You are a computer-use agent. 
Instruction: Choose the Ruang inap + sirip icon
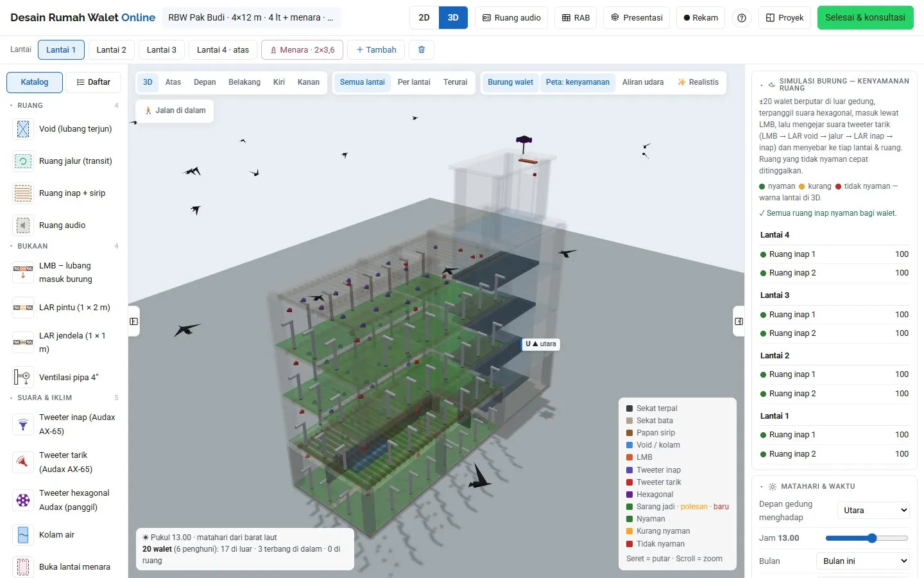23,193
